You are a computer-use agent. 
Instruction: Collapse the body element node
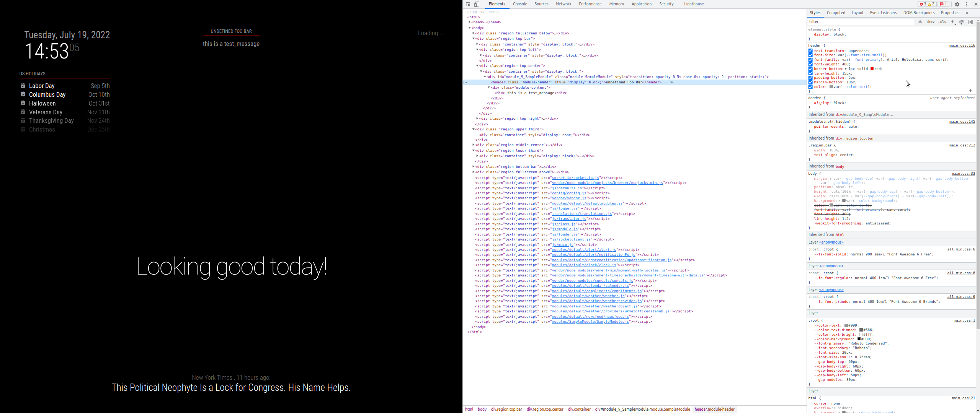[x=470, y=28]
